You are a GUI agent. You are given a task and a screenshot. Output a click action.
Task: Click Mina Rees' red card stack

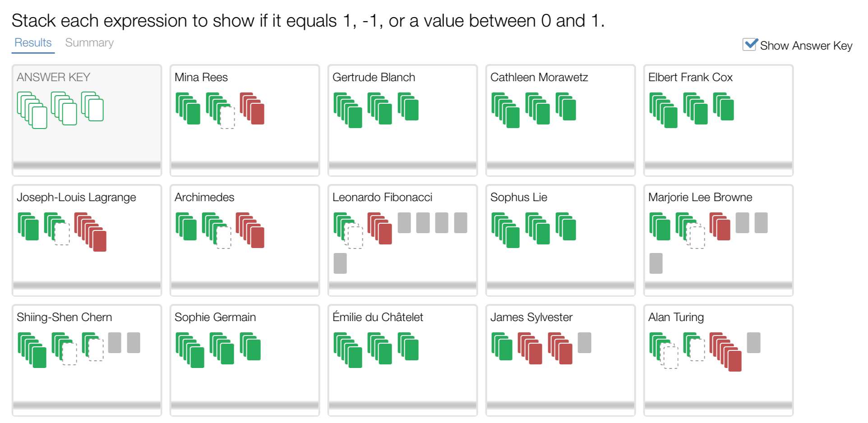pyautogui.click(x=252, y=109)
